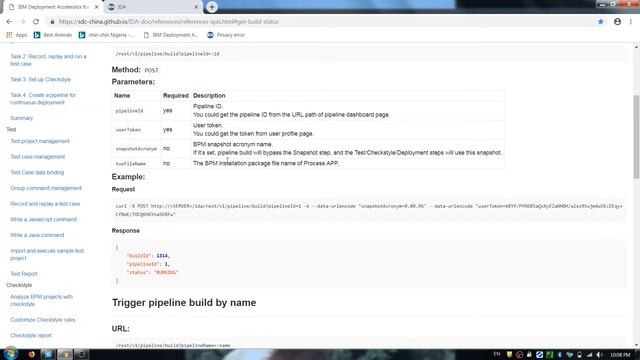Open the chin-chin Nigeria bookmark
Screen dimensions: 640x360
coord(106,35)
